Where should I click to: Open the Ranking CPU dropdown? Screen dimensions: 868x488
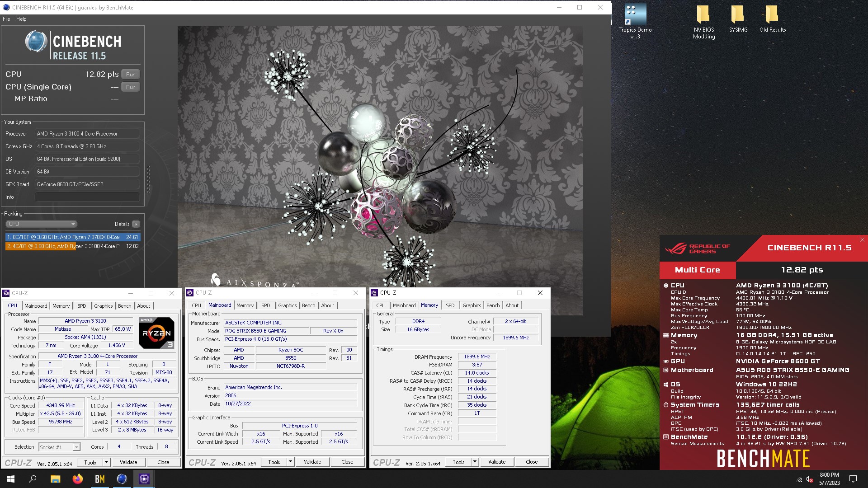(41, 224)
